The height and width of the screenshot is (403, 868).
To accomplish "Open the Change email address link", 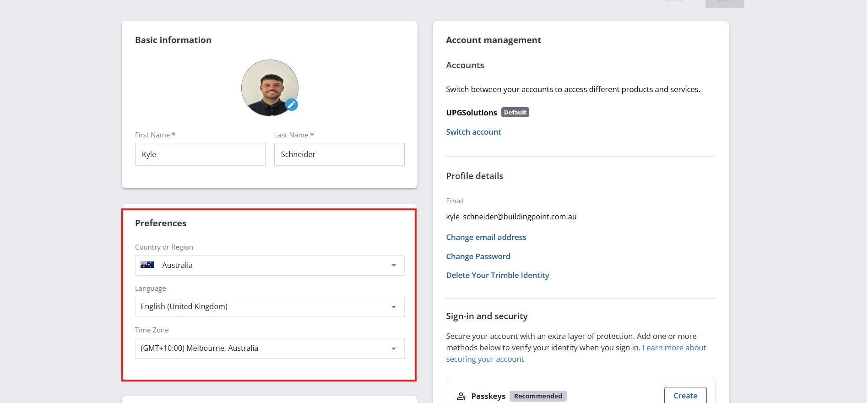I will click(486, 237).
